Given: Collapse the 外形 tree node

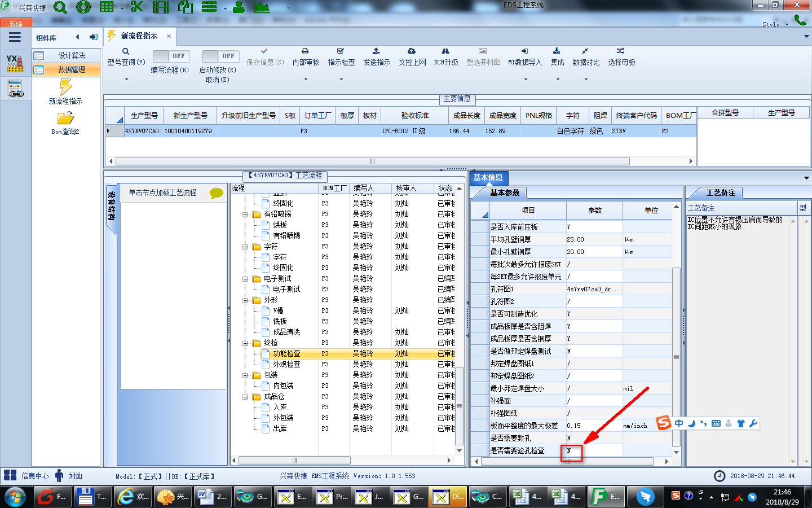Looking at the screenshot, I should tap(246, 300).
